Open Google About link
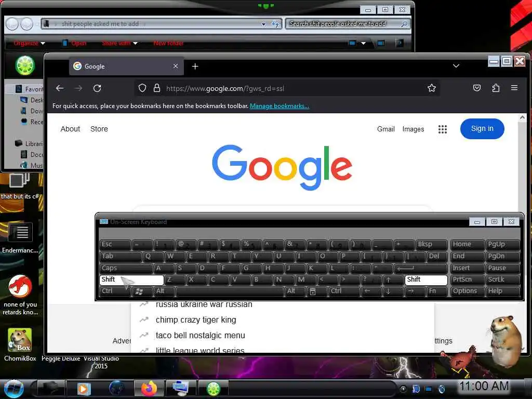This screenshot has width=532, height=399. tap(70, 129)
